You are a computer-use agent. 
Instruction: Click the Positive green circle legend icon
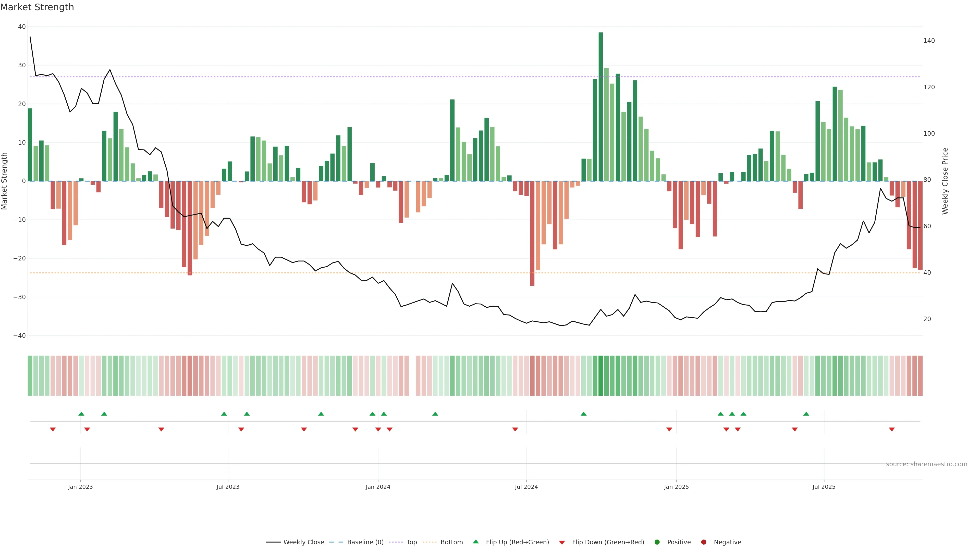[x=657, y=542]
